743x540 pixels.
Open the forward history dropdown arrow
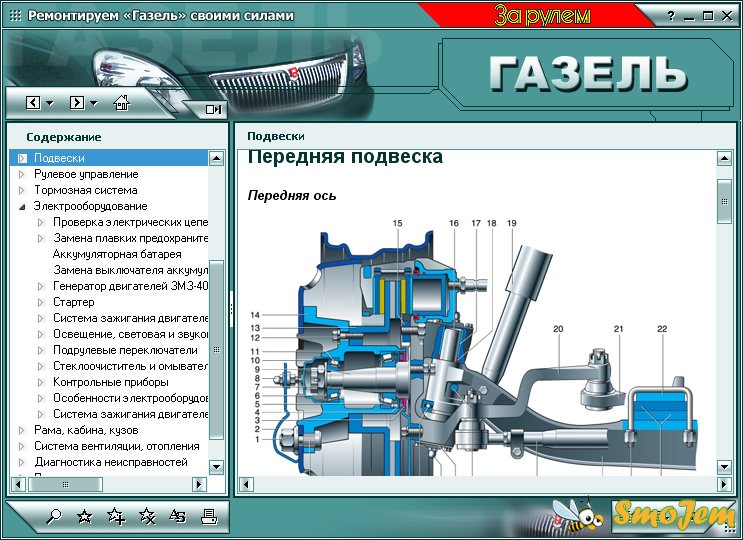click(x=93, y=103)
